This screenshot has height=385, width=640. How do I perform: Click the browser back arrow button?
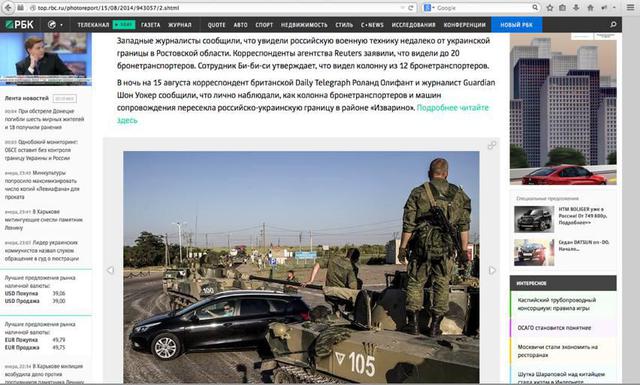[x=8, y=8]
